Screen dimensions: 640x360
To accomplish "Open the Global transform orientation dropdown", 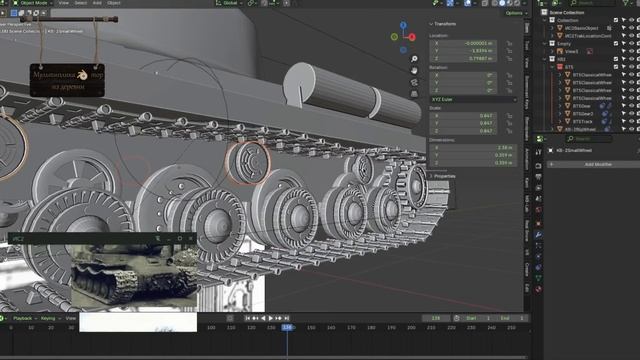I will click(229, 3).
